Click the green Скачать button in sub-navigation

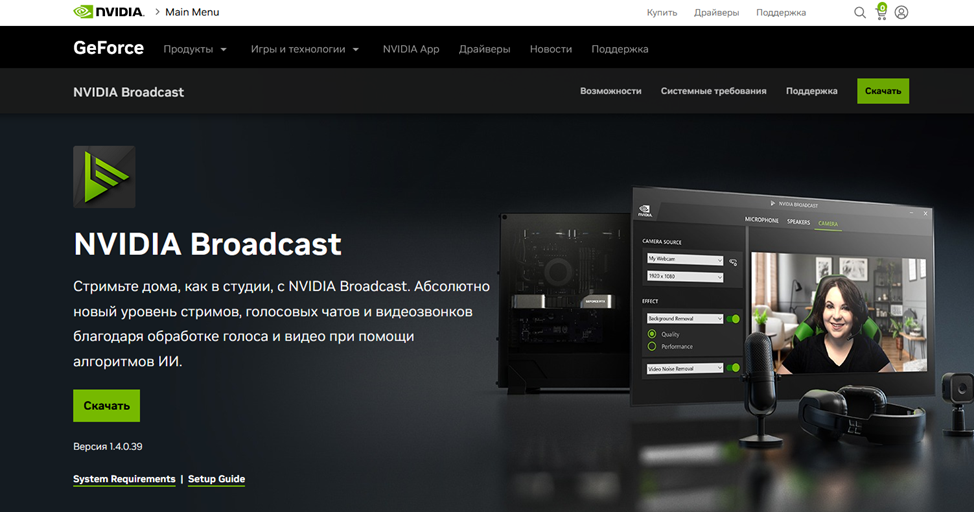click(883, 91)
